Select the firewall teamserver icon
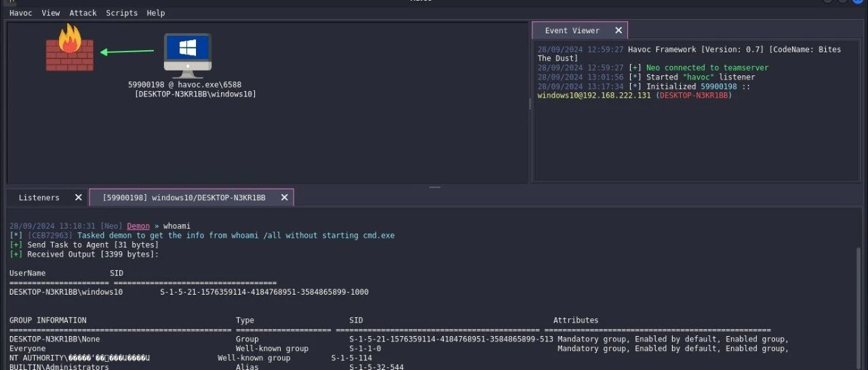Screen dimensions: 868x370 (x=70, y=48)
